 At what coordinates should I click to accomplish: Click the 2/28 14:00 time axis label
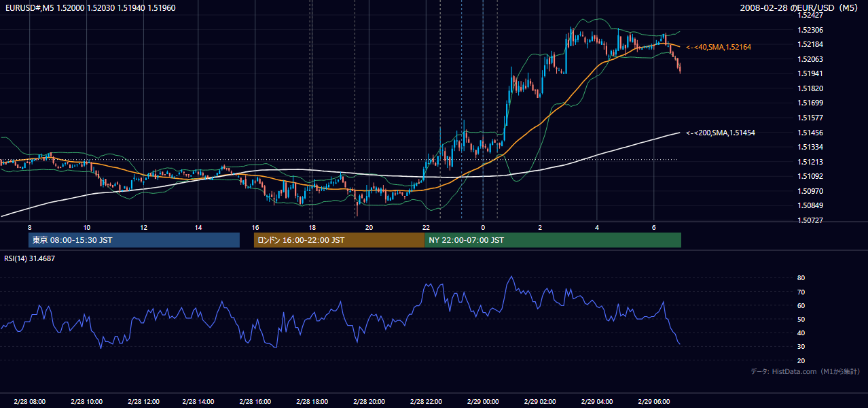(x=200, y=401)
